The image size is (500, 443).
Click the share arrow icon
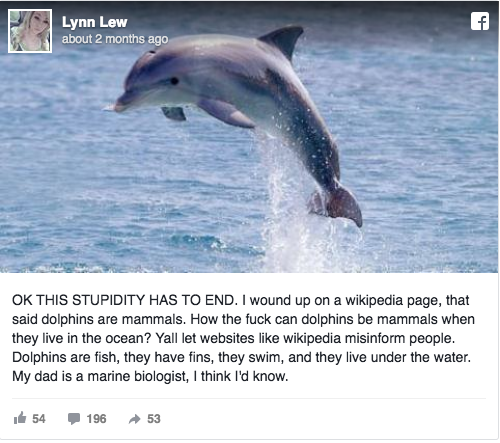click(135, 419)
